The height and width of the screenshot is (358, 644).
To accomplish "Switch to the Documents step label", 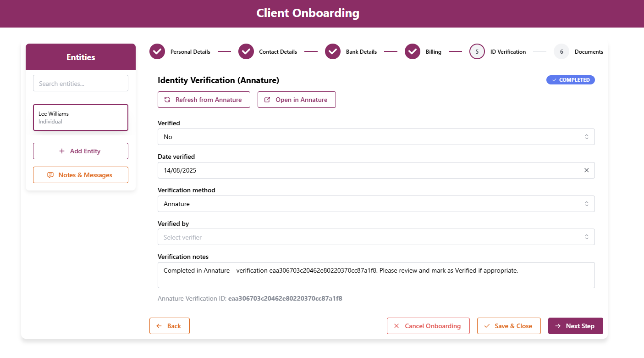I will pos(589,52).
